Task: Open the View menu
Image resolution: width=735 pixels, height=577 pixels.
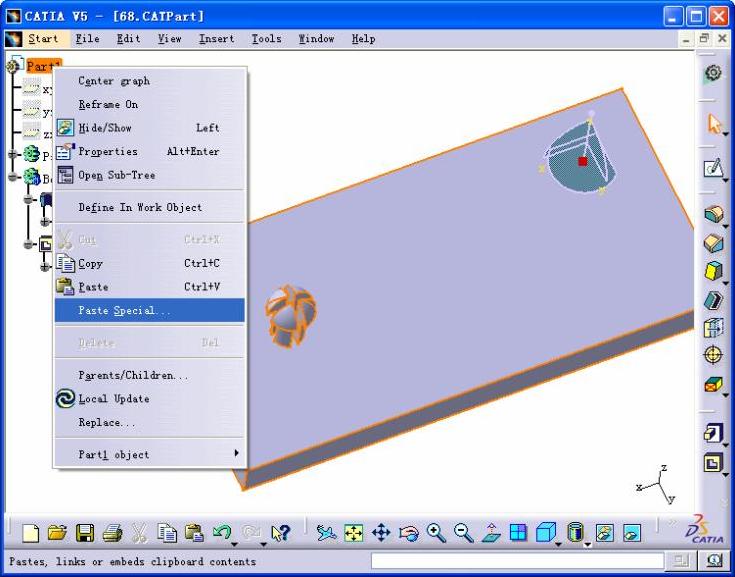Action: pos(170,39)
